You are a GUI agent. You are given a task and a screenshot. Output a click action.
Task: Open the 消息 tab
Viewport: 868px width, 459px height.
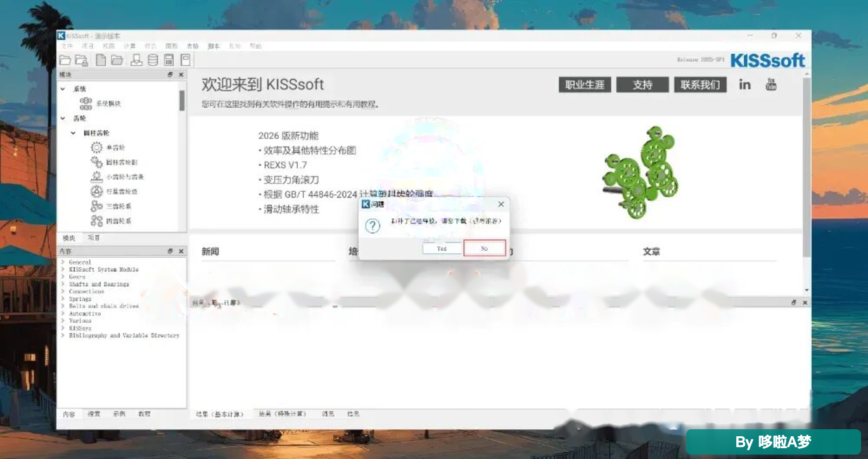[x=328, y=414]
